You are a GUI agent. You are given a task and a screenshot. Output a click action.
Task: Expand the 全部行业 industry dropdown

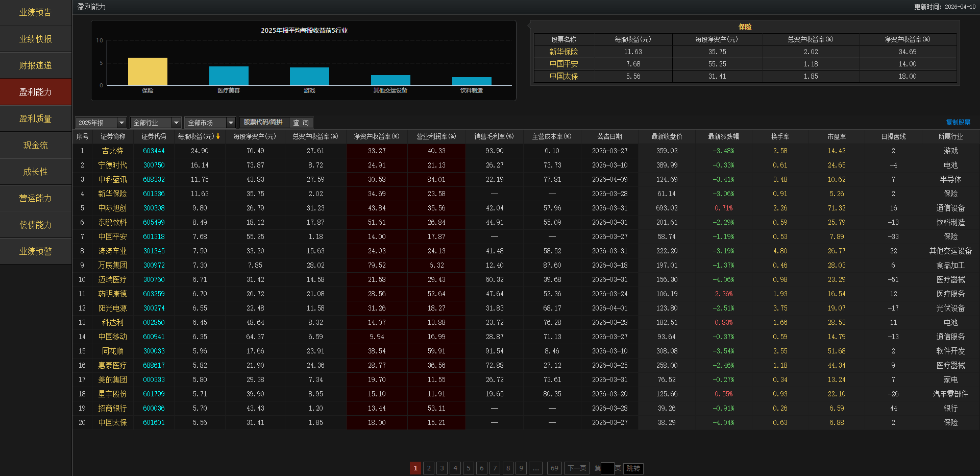pos(155,123)
